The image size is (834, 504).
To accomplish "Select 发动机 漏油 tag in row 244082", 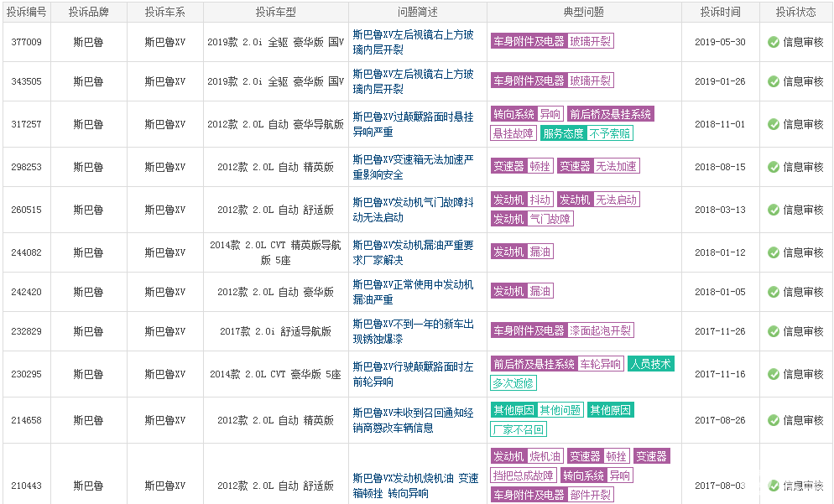I will (x=523, y=252).
